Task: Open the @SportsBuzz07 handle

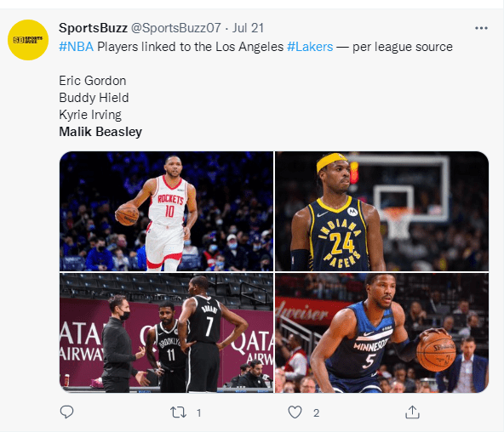Action: point(176,28)
